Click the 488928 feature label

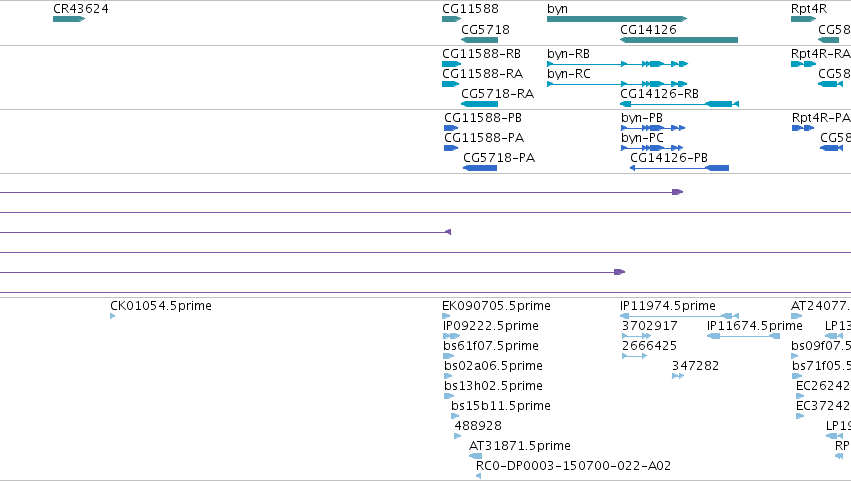point(478,426)
